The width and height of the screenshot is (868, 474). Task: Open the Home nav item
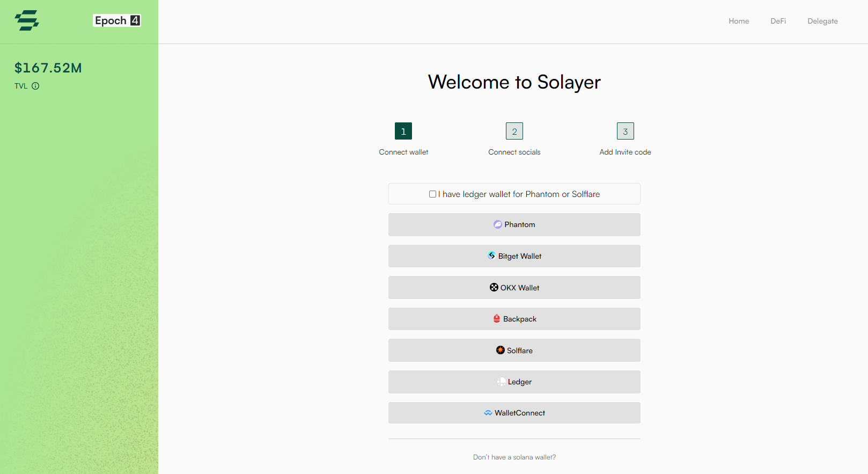coord(739,21)
